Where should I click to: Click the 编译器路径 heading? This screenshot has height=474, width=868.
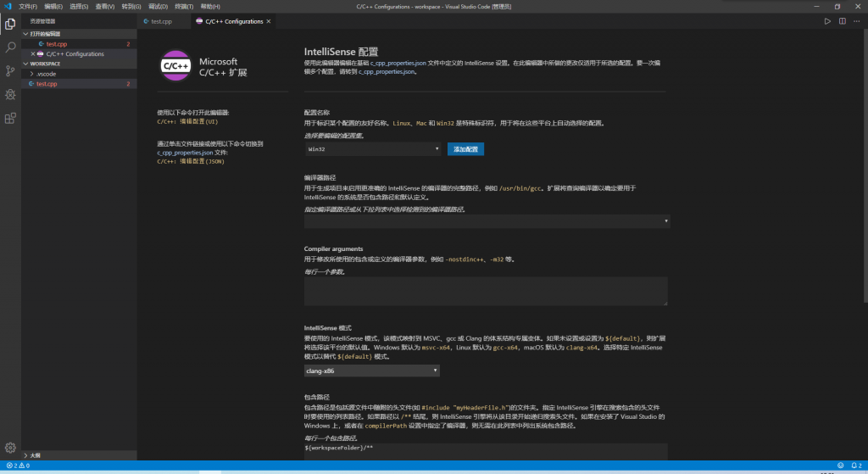(320, 178)
